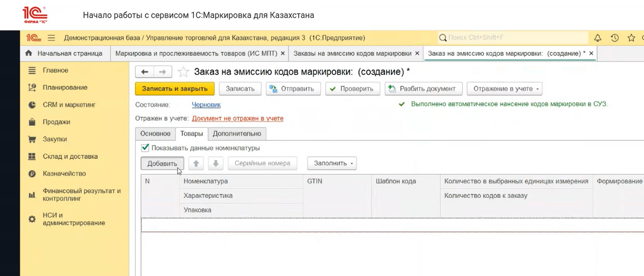This screenshot has height=276, width=644.
Task: Click the GTIN column header
Action: pos(337,196)
